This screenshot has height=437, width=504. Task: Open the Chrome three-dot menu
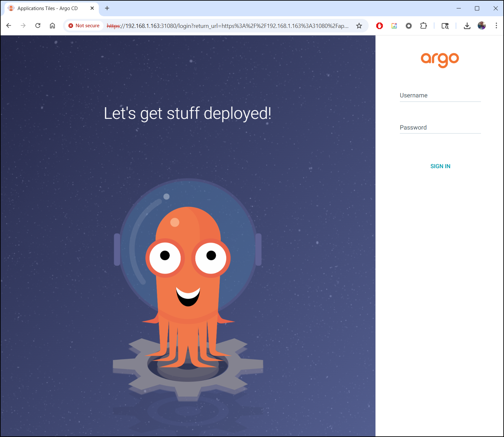pos(496,26)
